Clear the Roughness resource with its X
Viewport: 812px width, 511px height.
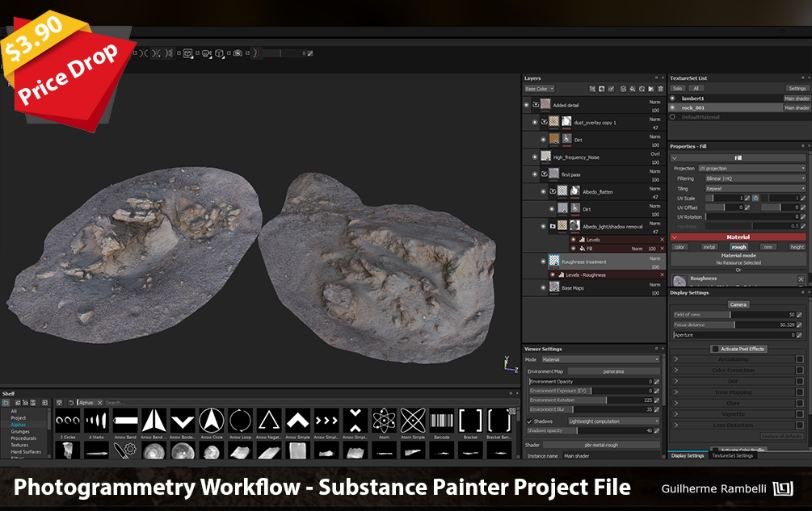point(801,279)
